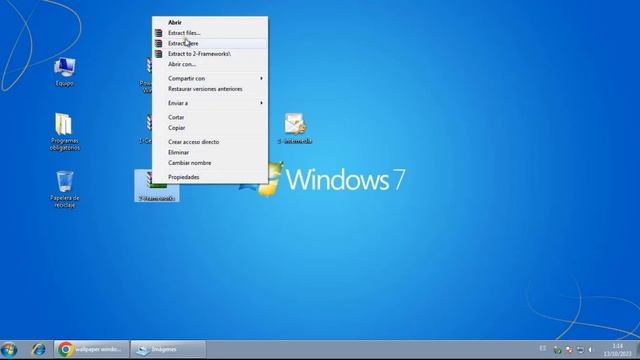Open the Abrir con... menu entry
The height and width of the screenshot is (360, 640).
[x=210, y=64]
